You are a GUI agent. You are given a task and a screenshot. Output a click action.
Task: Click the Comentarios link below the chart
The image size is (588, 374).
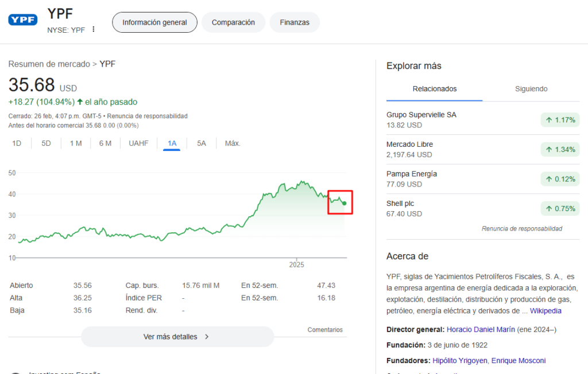pos(325,330)
